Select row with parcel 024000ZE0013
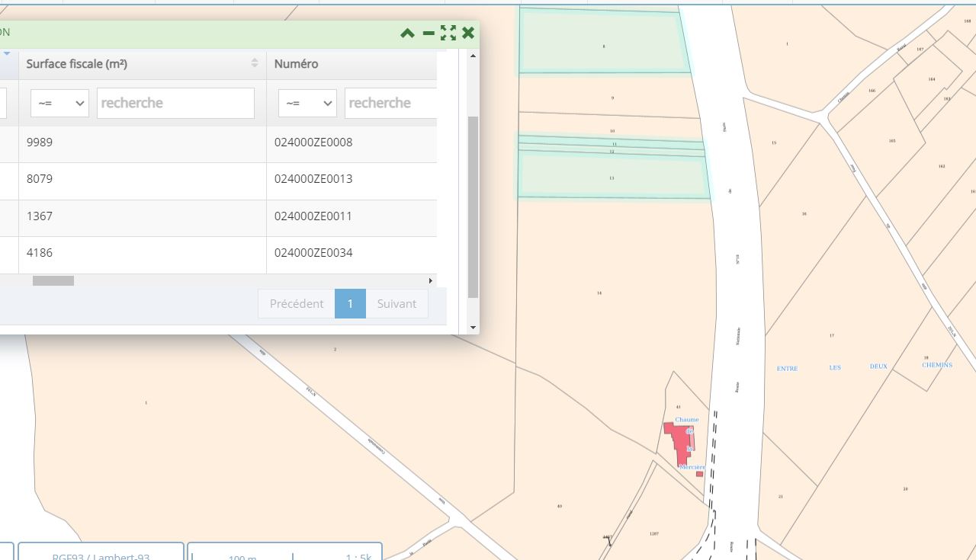 coord(313,179)
